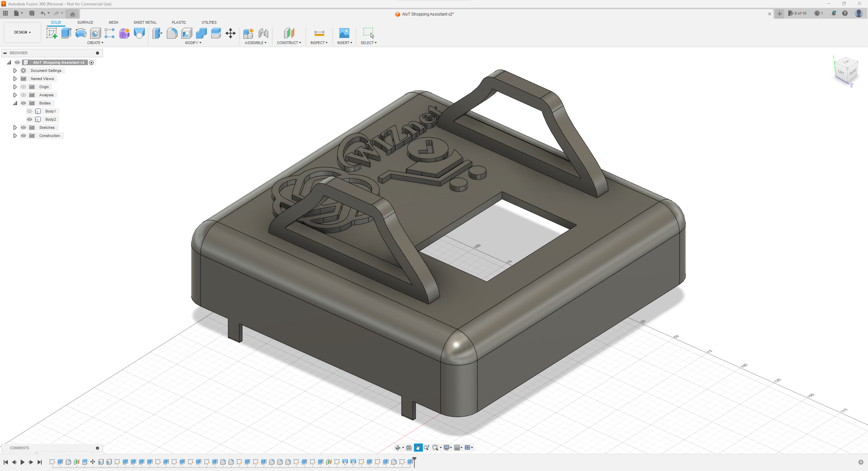Expand the Construction folder in the browser
Image resolution: width=868 pixels, height=471 pixels.
click(15, 135)
